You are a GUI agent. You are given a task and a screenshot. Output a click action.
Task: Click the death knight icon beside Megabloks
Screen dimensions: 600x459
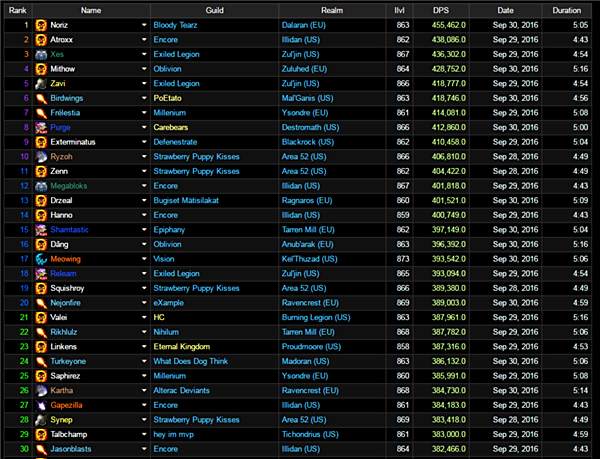41,186
